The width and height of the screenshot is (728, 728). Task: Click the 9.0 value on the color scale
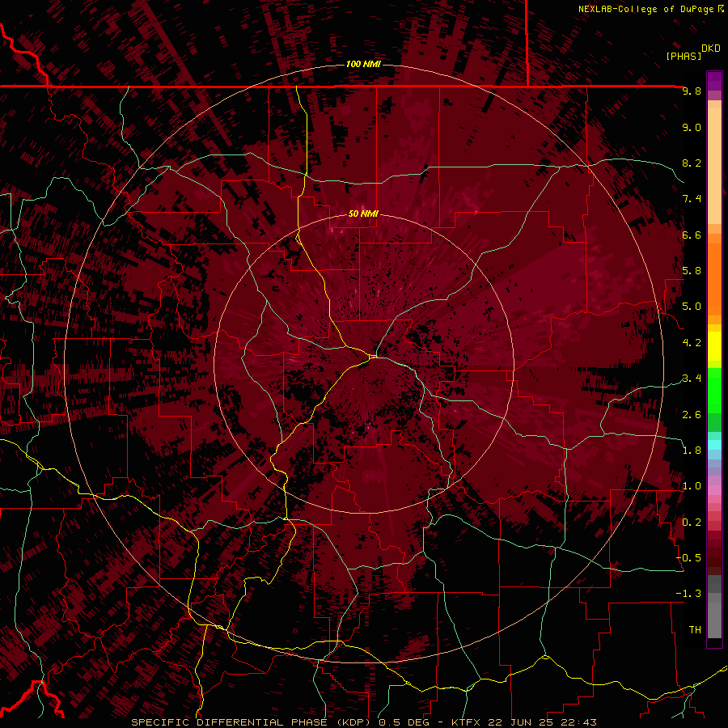coord(692,127)
